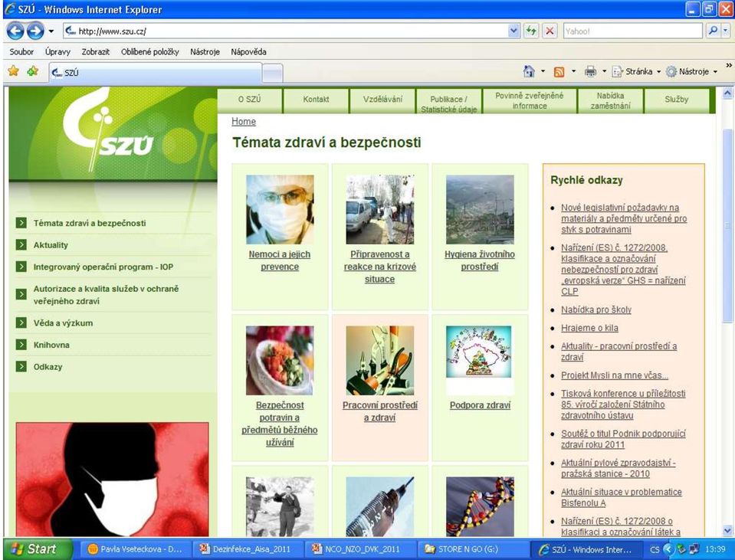Click the orange RSS feeds icon
735x560 pixels.
pos(559,72)
